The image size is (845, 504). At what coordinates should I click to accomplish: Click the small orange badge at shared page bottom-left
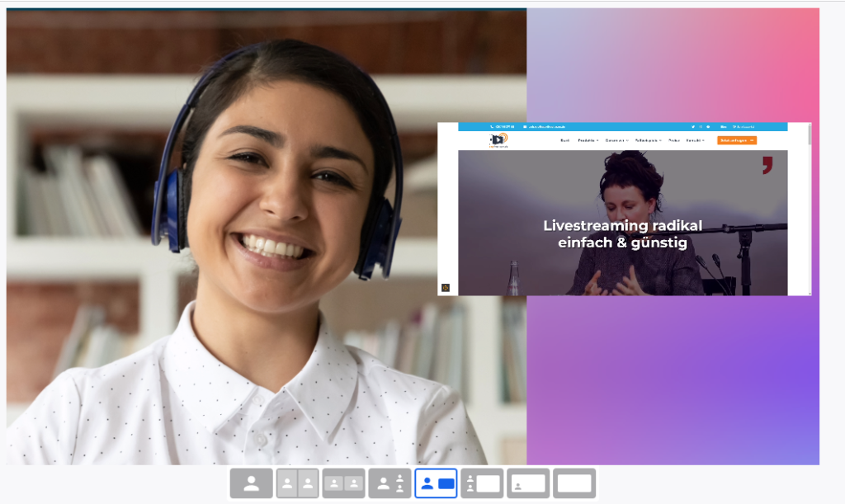[446, 288]
